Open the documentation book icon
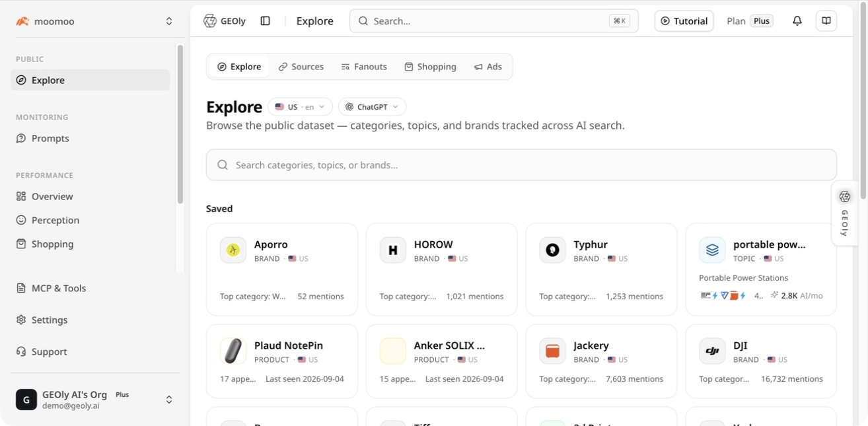The width and height of the screenshot is (868, 426). pos(826,21)
